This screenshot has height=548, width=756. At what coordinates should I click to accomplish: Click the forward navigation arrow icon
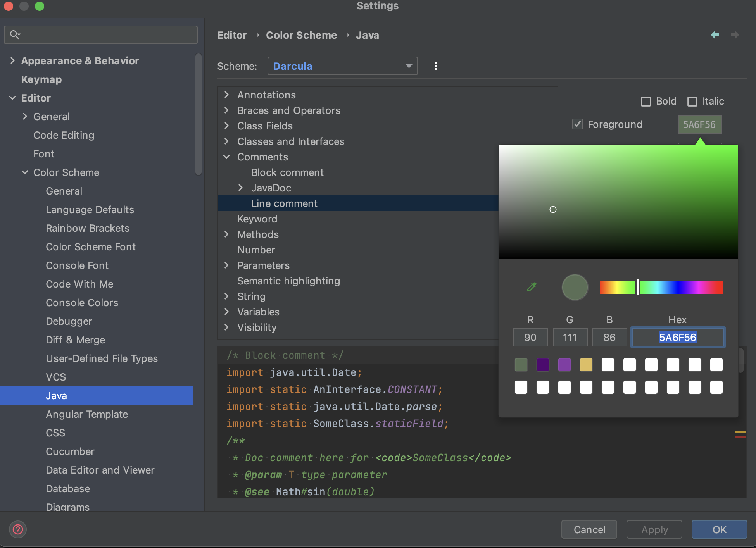pyautogui.click(x=735, y=35)
